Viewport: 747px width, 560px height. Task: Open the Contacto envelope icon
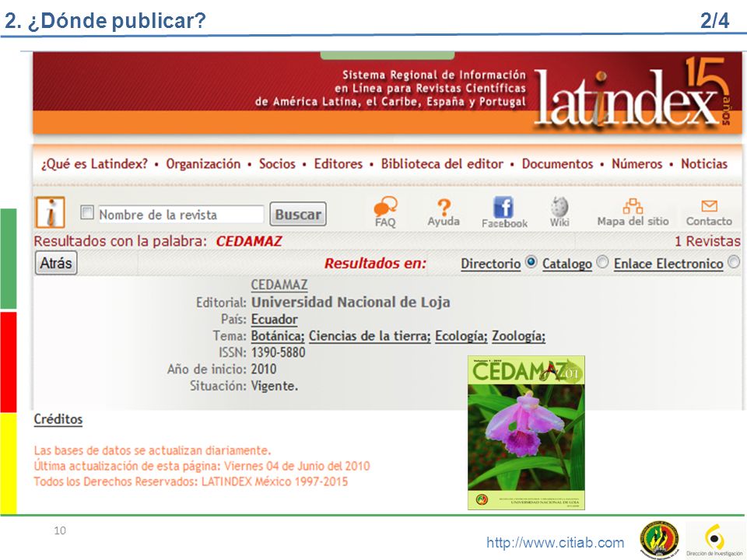tap(710, 206)
